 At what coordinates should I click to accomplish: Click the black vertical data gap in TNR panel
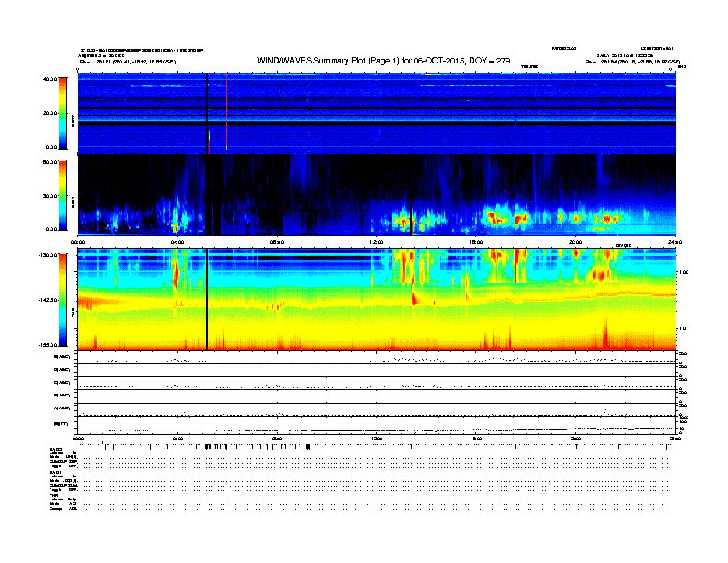click(x=207, y=300)
